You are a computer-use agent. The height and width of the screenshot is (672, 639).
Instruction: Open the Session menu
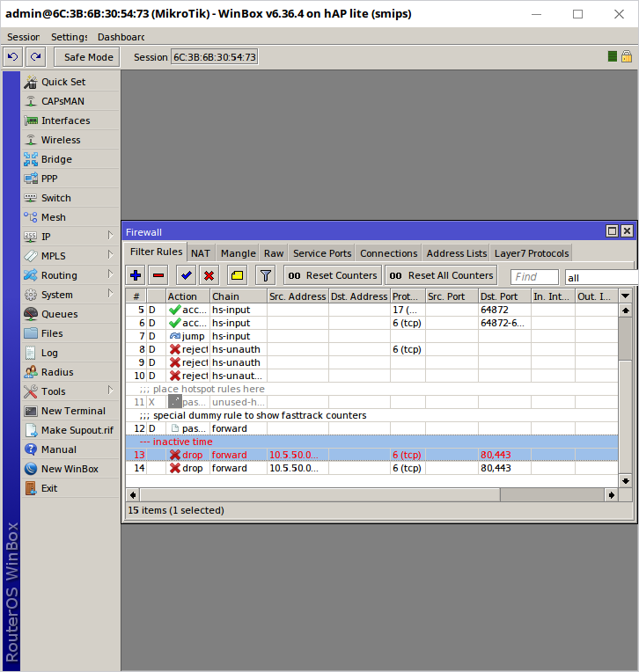(24, 37)
